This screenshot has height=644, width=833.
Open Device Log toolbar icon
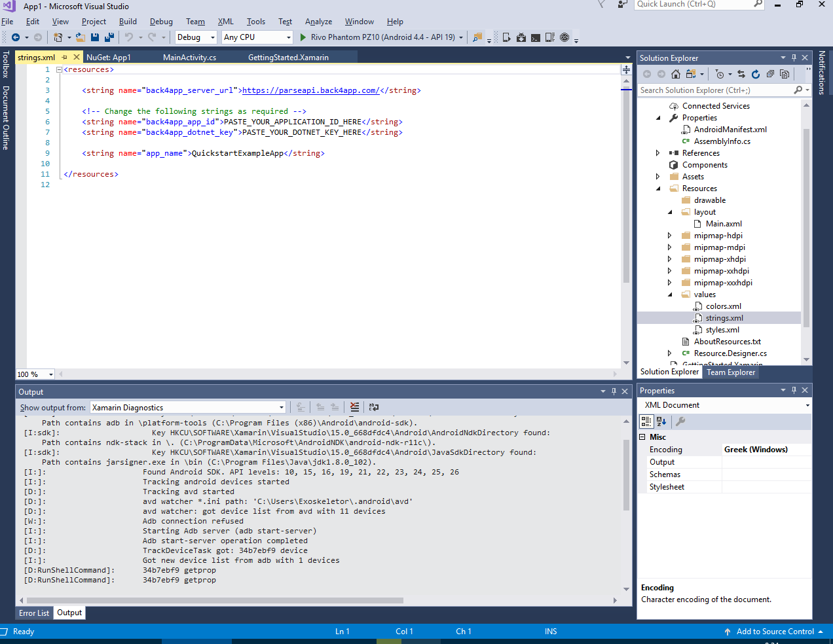[550, 37]
